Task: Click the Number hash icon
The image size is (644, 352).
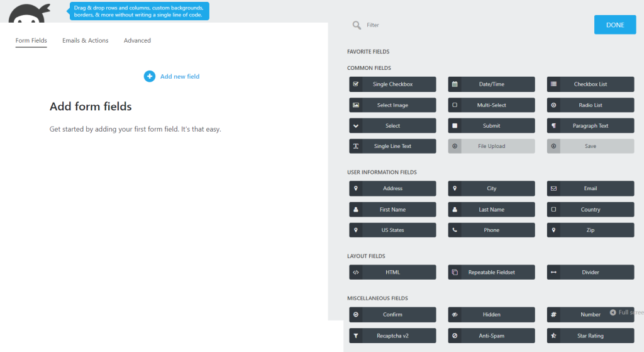Action: click(x=553, y=315)
